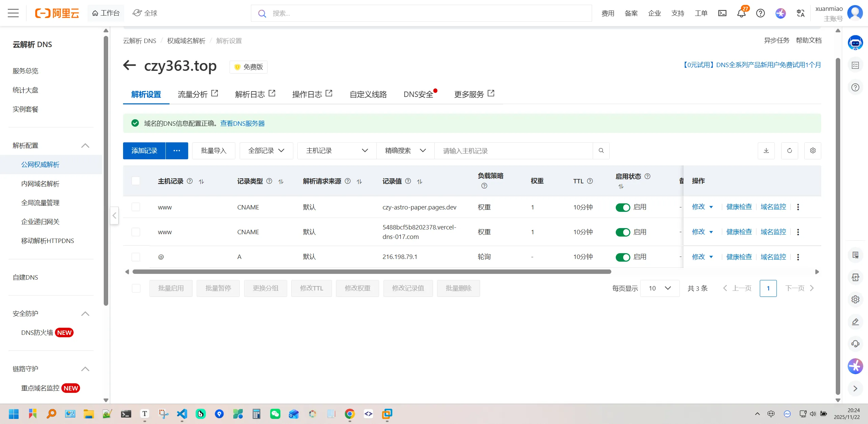
Task: Click the table's horizontal scrollbar
Action: point(372,272)
